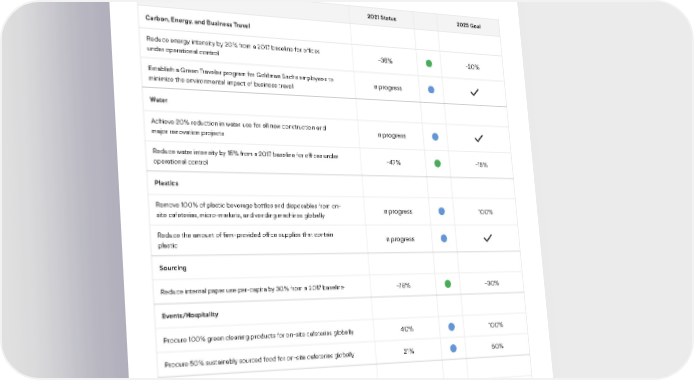
Task: Click the Water section heading
Action: (158, 100)
